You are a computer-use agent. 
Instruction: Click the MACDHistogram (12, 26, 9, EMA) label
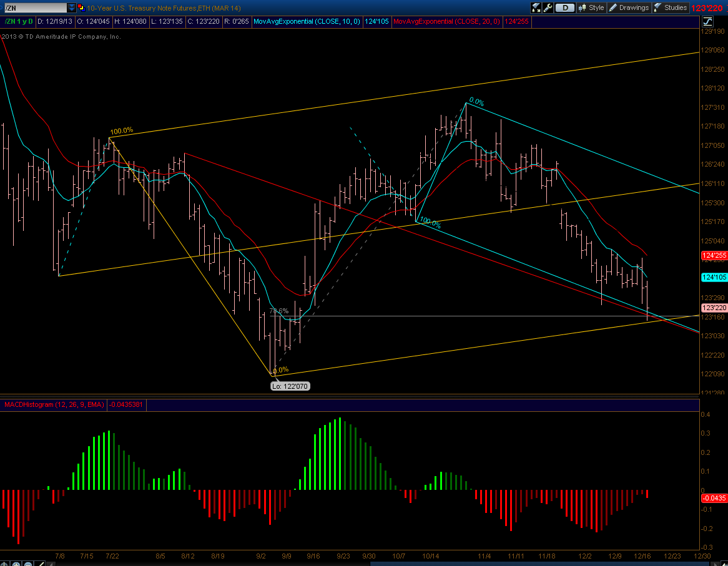coord(54,404)
